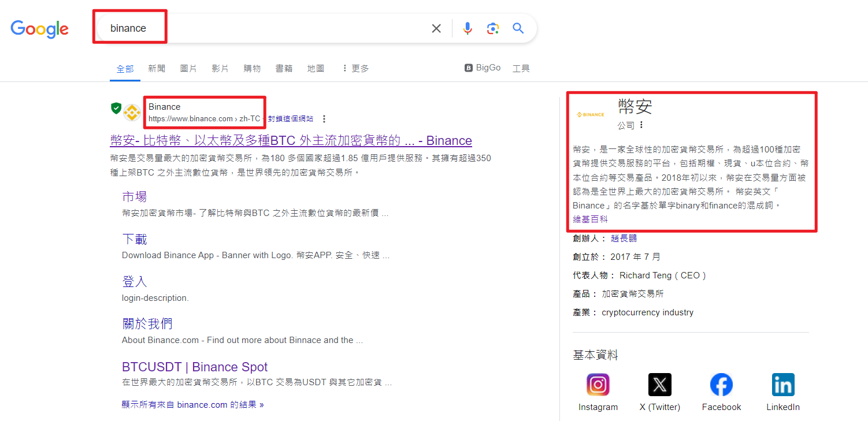Click the cryptocurrency industry value
Screen dimensions: 868x421
648,312
